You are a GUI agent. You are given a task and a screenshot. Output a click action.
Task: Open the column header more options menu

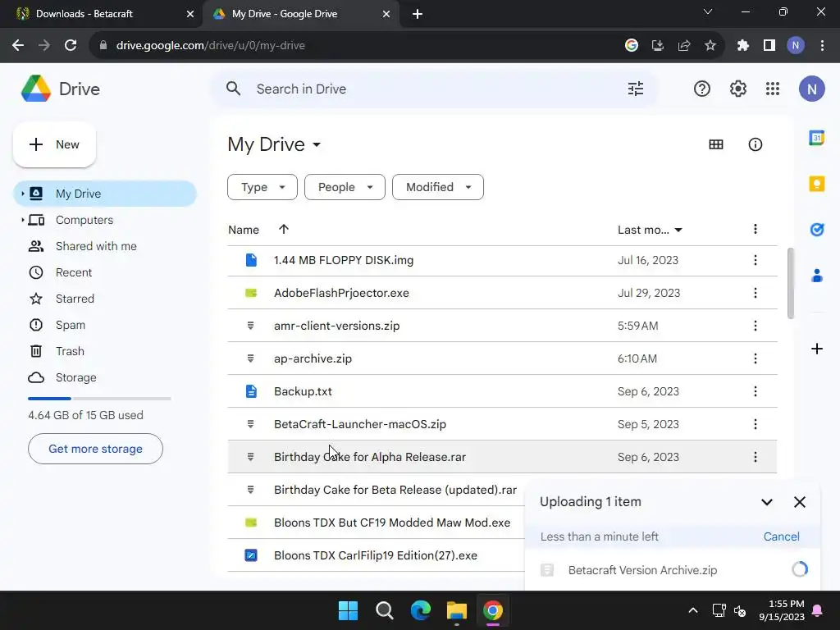point(755,230)
